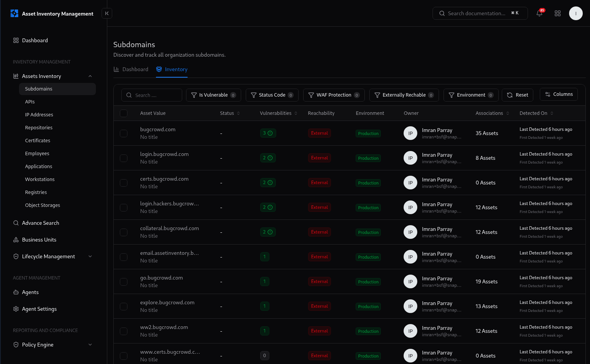This screenshot has width=590, height=364.
Task: Expand the Policy Engine chevron
Action: (90, 345)
